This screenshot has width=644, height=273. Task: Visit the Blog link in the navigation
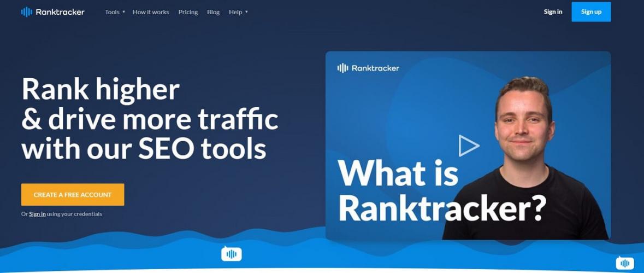213,12
